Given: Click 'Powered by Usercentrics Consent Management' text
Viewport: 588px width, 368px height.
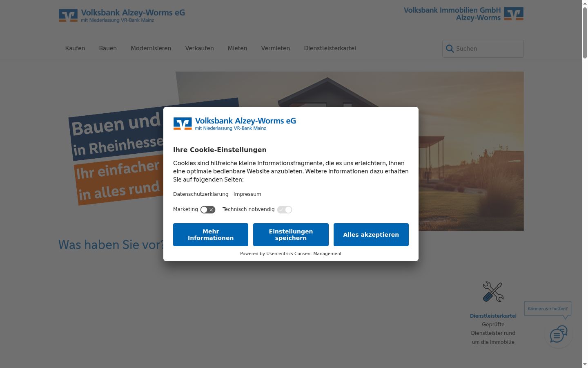Looking at the screenshot, I should pos(291,254).
